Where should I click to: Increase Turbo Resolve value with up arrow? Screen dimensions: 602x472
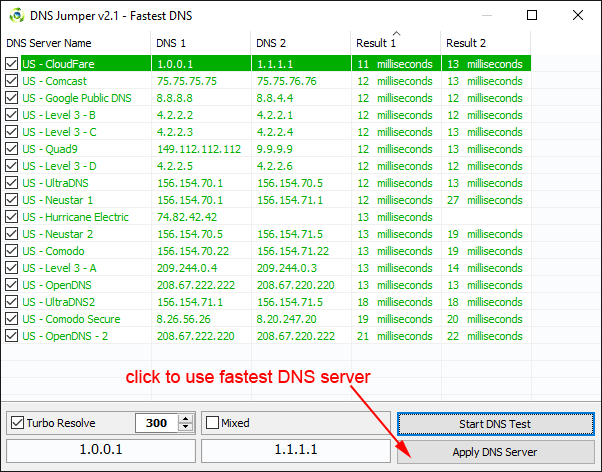click(186, 419)
